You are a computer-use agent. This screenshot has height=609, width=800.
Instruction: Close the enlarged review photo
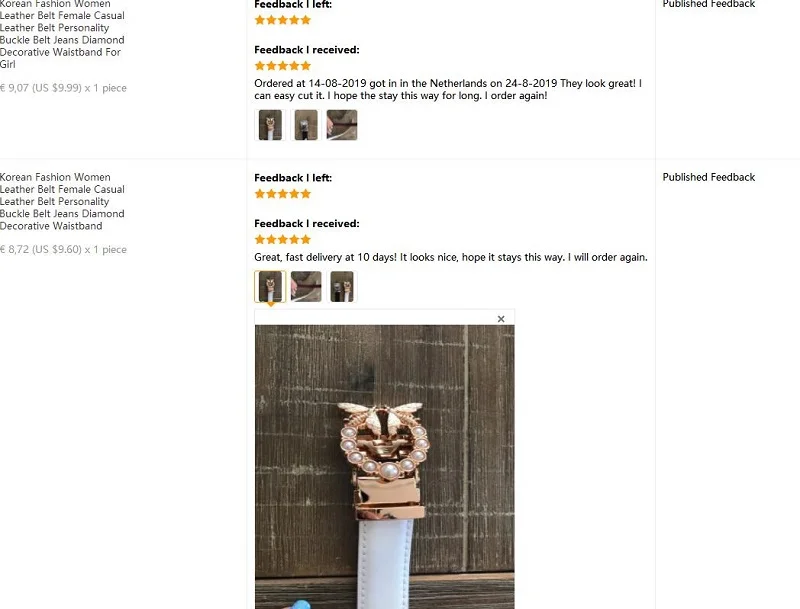(501, 319)
